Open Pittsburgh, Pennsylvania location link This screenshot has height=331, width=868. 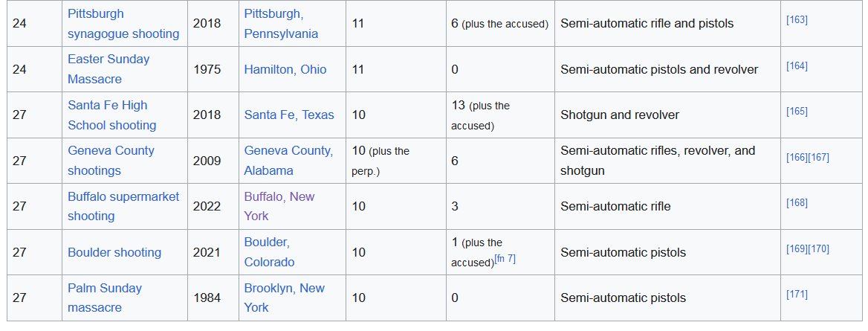(281, 24)
